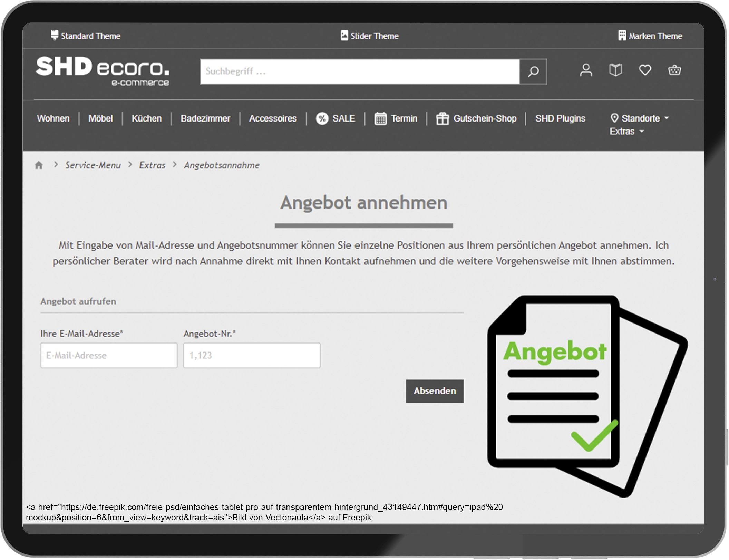The image size is (729, 560).
Task: Click the magnifier search button
Action: pyautogui.click(x=533, y=72)
